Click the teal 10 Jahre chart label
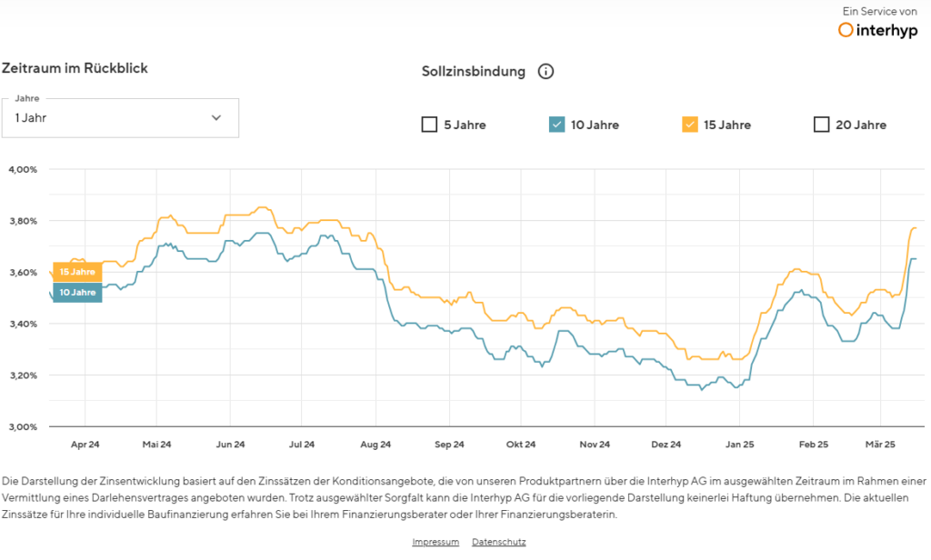 [x=77, y=292]
